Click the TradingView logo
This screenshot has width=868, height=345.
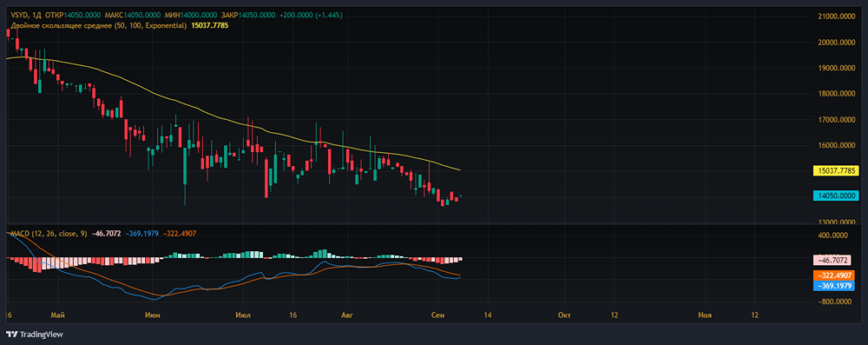(35, 335)
